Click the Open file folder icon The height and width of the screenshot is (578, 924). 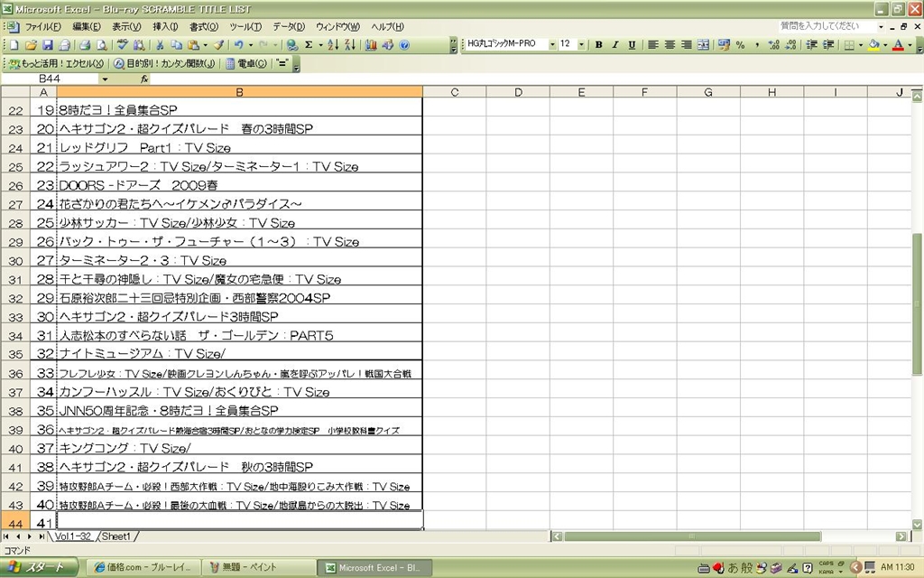(x=32, y=45)
